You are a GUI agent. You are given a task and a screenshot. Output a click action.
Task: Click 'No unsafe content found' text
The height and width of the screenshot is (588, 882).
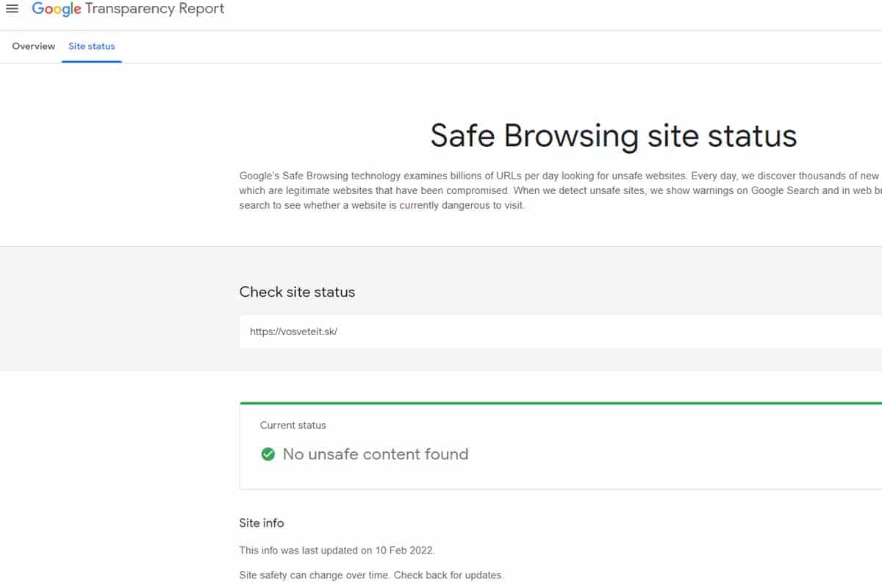[x=376, y=454]
